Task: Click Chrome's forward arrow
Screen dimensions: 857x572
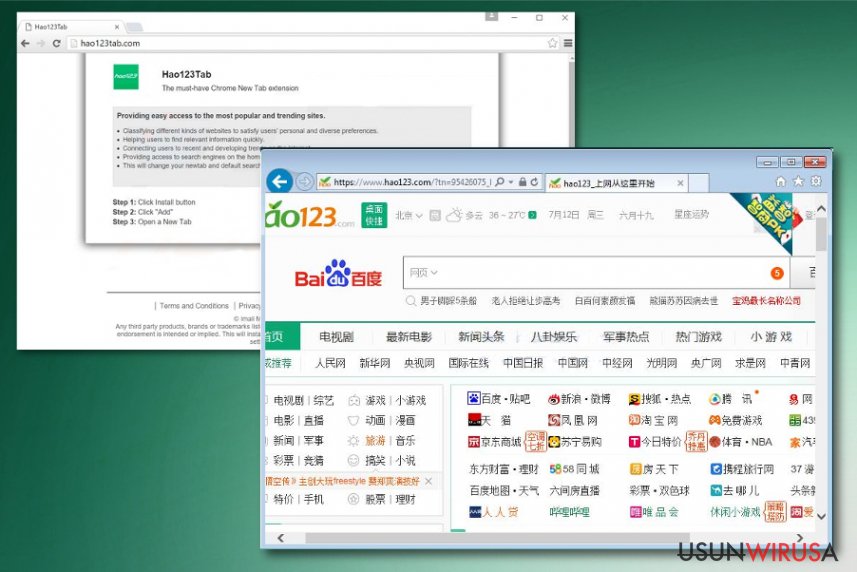Action: pos(41,43)
